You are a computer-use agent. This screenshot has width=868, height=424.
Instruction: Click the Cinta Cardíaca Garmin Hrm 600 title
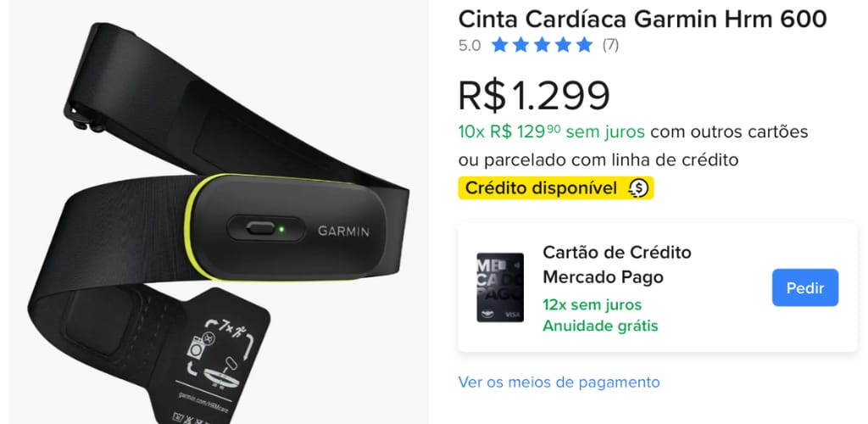(643, 20)
